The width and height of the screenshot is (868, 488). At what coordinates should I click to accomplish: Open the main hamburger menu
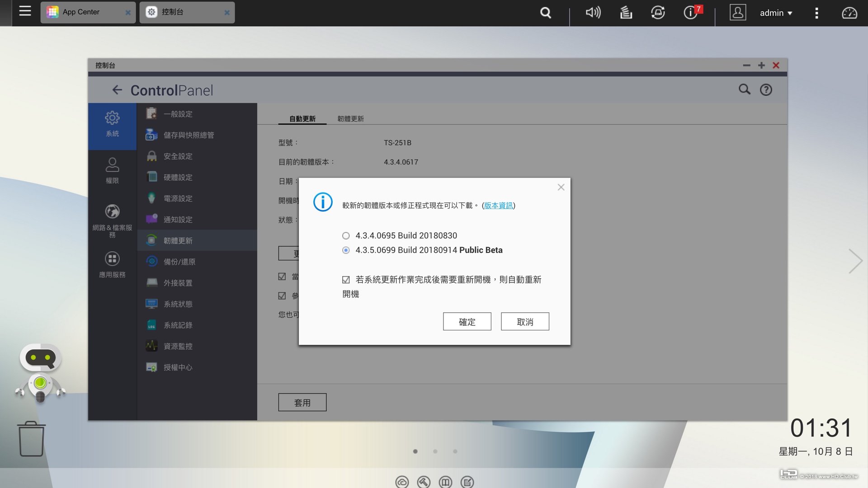(x=25, y=11)
